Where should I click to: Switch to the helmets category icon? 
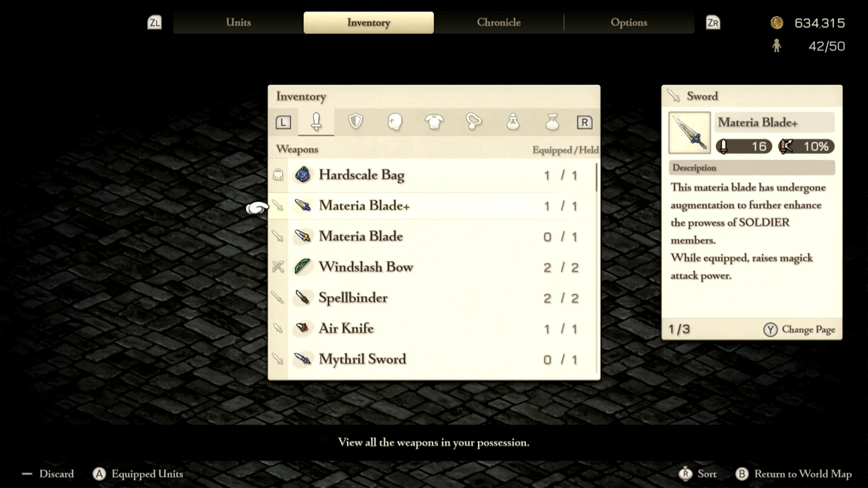click(x=395, y=122)
